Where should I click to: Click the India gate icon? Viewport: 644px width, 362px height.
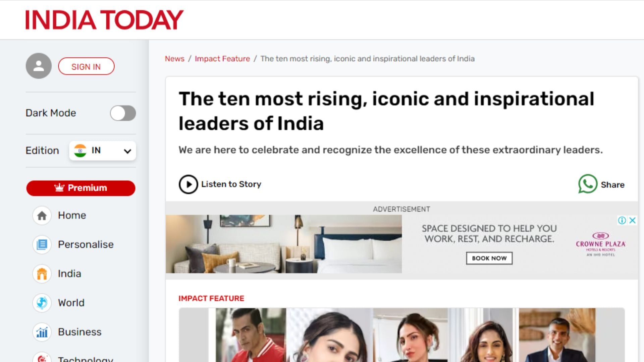click(x=42, y=274)
